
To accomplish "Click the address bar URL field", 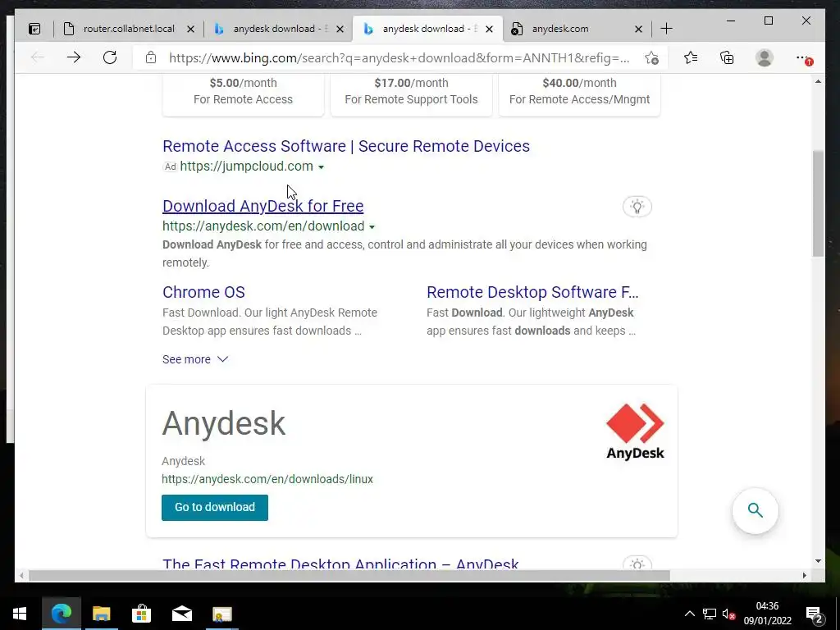I will [x=399, y=58].
